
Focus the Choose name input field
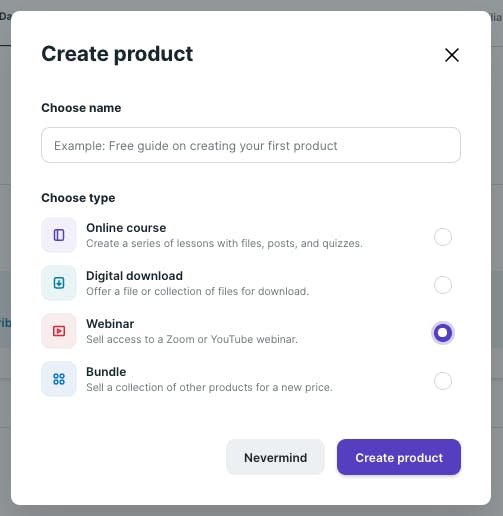coord(251,145)
